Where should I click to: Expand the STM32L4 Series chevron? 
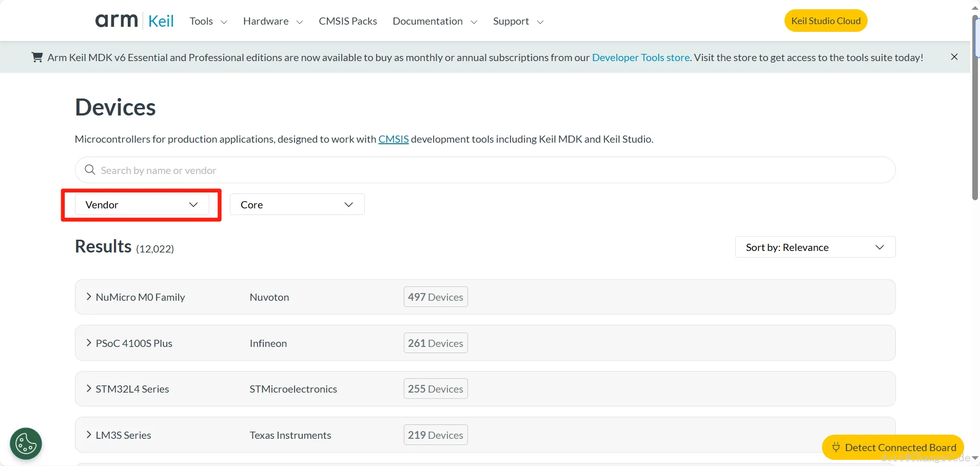[x=89, y=389]
